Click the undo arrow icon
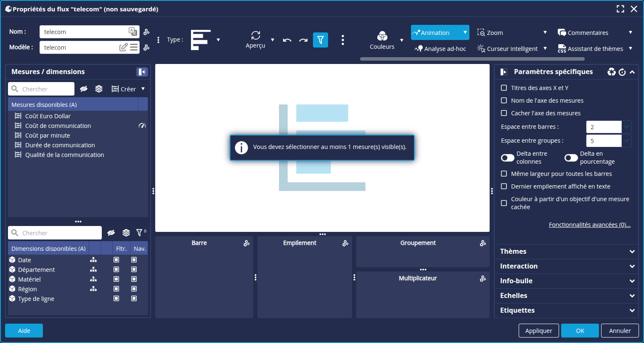The width and height of the screenshot is (644, 343). [287, 40]
